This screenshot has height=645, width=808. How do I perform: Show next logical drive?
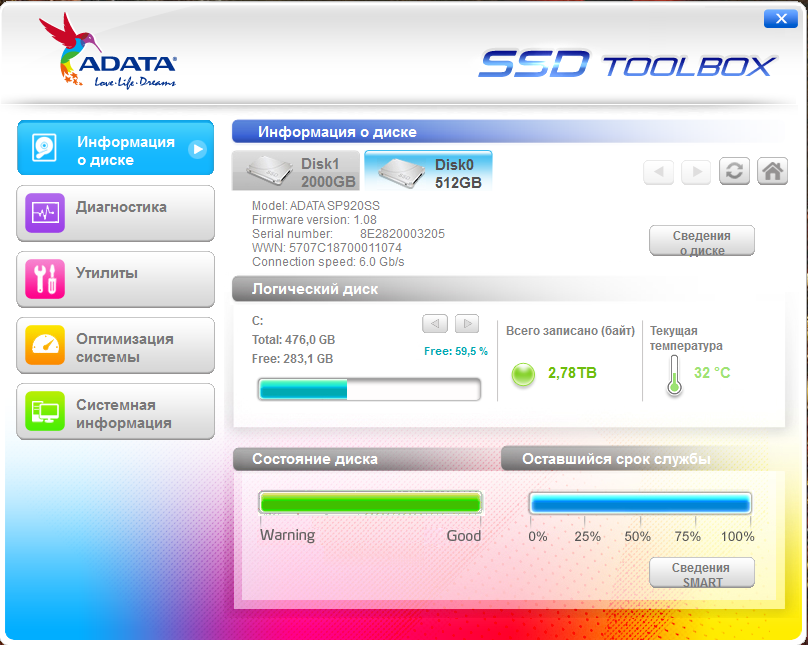(x=467, y=324)
